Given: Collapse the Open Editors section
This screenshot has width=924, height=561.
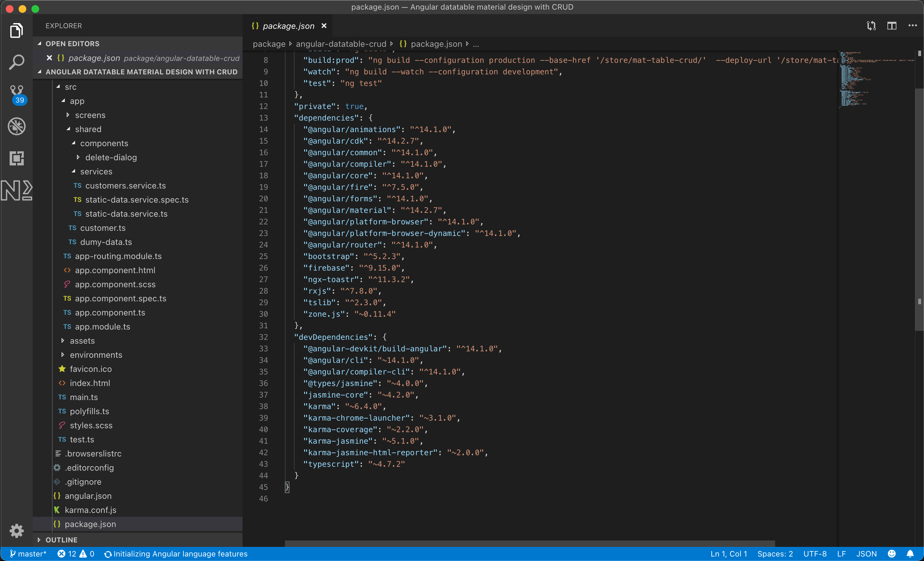Looking at the screenshot, I should (x=39, y=44).
